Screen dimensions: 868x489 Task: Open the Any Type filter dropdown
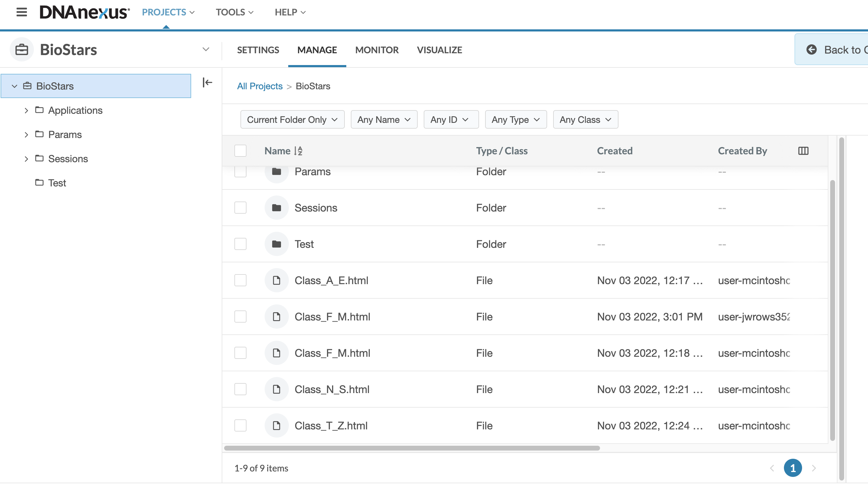(x=516, y=120)
